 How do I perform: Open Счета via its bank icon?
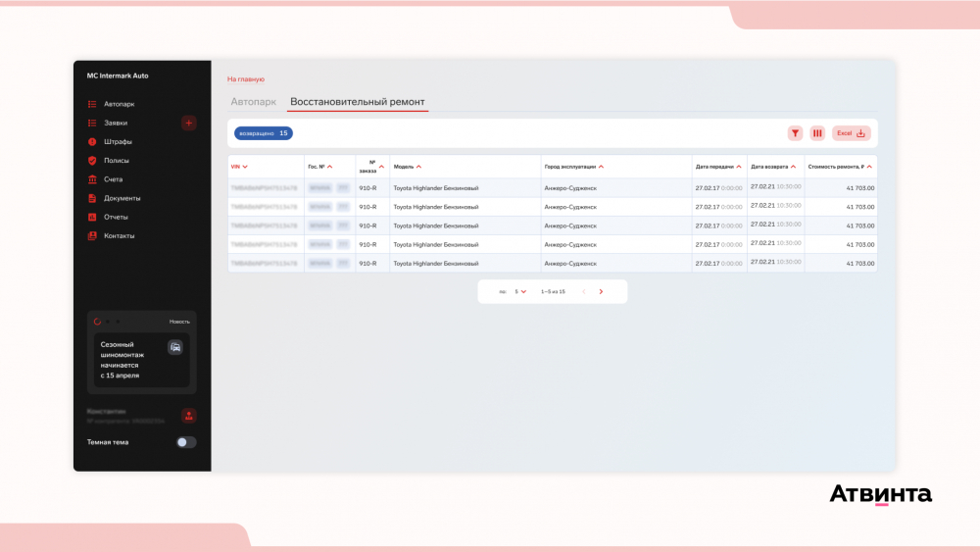(x=92, y=179)
